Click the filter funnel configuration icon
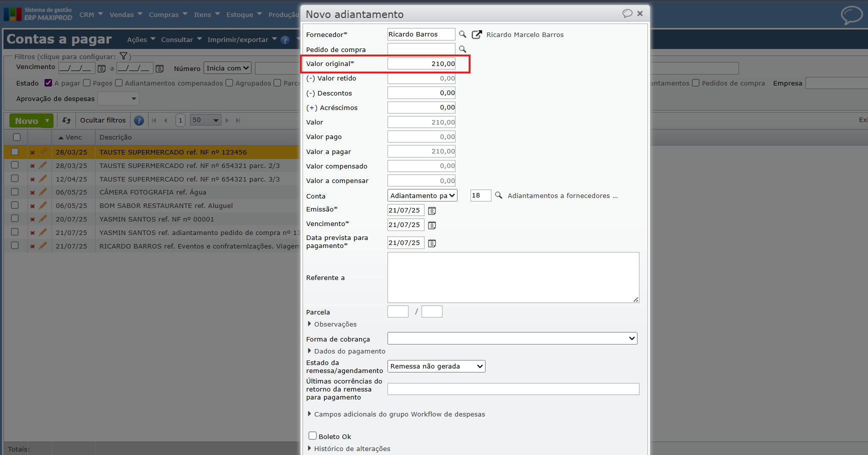Viewport: 868px width, 455px height. pos(123,56)
